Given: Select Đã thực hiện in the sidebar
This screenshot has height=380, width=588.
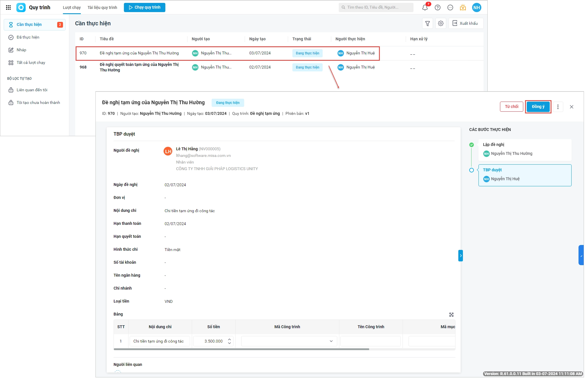Looking at the screenshot, I should point(35,37).
